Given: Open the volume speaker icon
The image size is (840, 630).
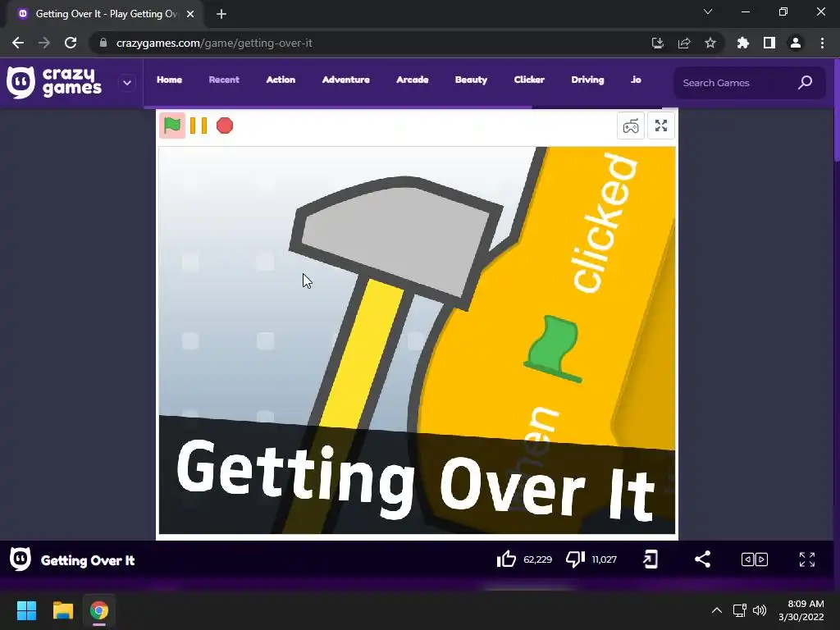Looking at the screenshot, I should click(x=760, y=610).
